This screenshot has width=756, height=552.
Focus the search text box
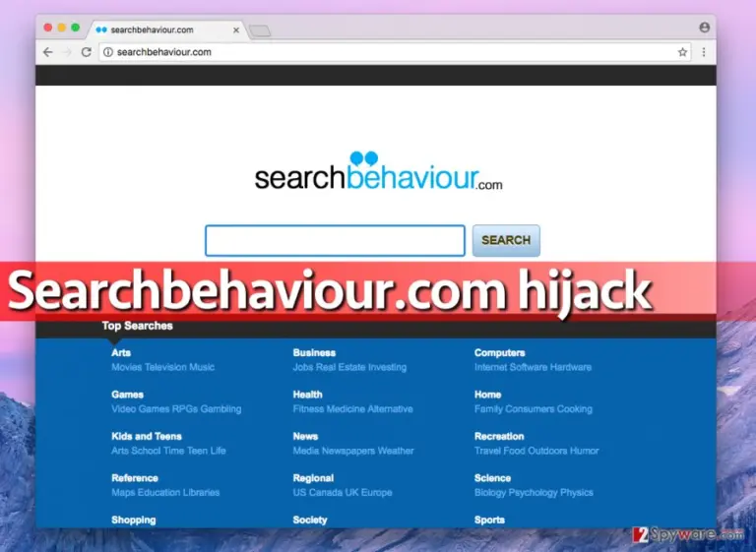(x=335, y=240)
